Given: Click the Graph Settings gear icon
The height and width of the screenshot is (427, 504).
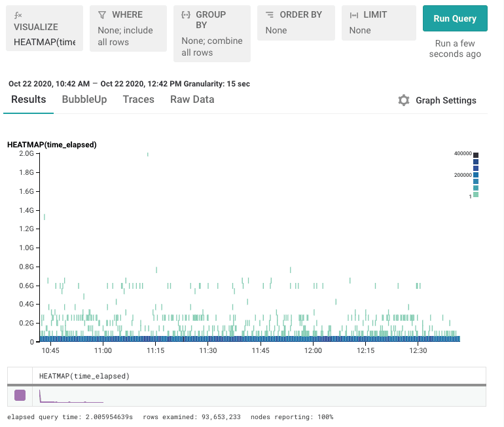Looking at the screenshot, I should (x=404, y=100).
